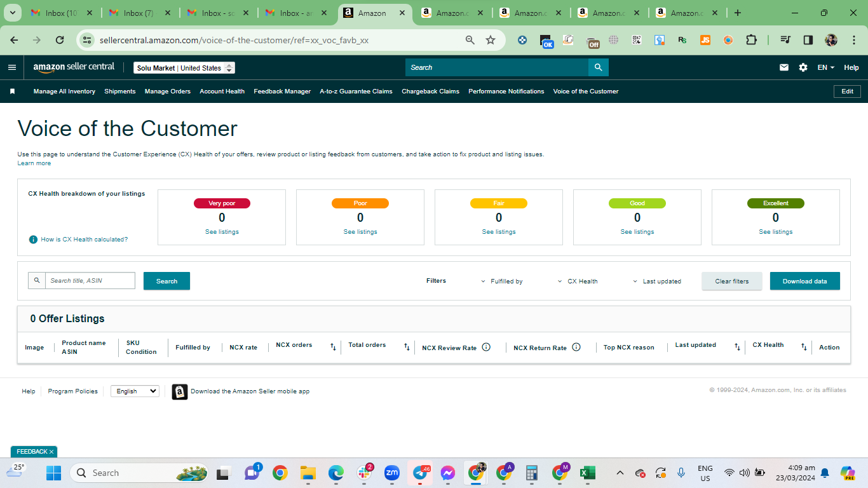The image size is (868, 488).
Task: Expand the CX Health filter dropdown
Action: coord(578,281)
